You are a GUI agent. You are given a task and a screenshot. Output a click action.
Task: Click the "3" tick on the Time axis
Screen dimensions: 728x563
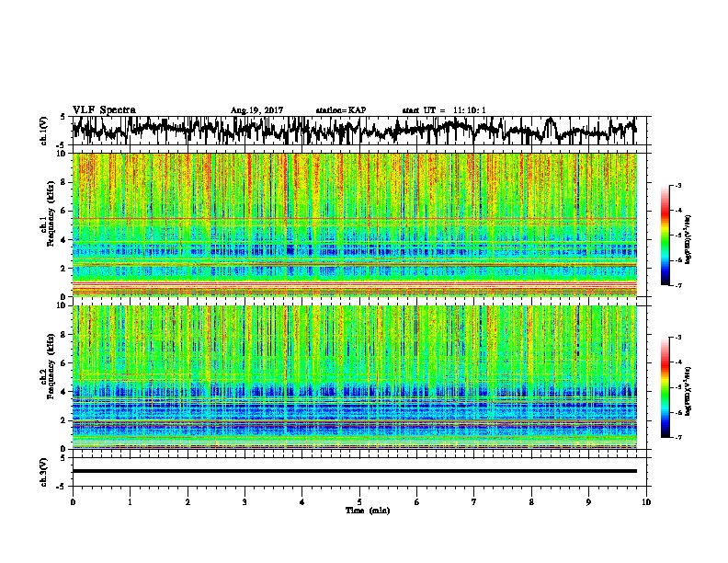[245, 502]
